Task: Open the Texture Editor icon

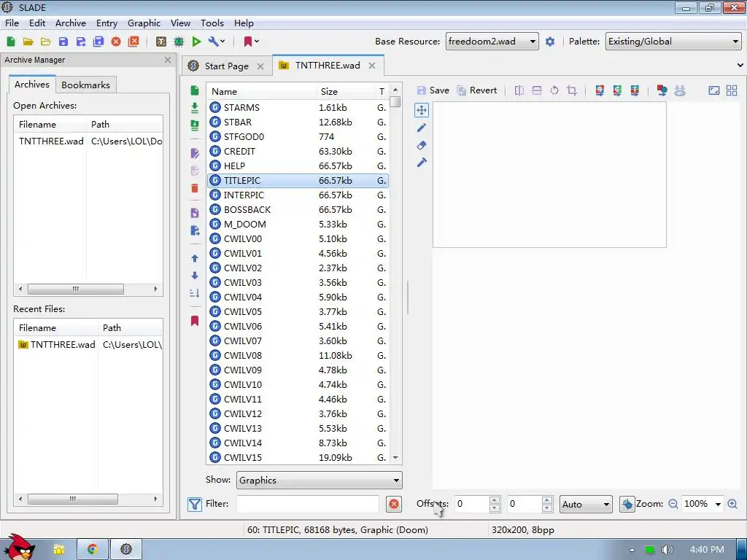Action: pos(161,42)
